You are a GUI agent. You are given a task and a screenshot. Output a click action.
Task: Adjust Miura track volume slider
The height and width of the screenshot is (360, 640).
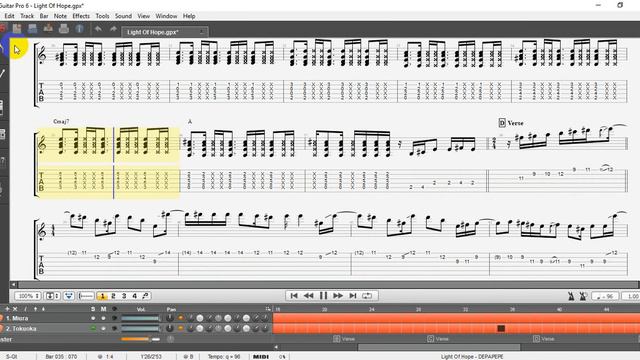140,318
